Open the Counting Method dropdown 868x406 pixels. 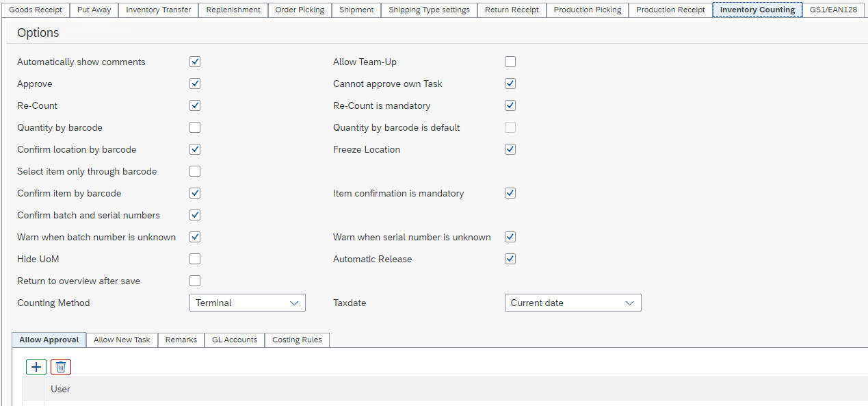coord(247,303)
